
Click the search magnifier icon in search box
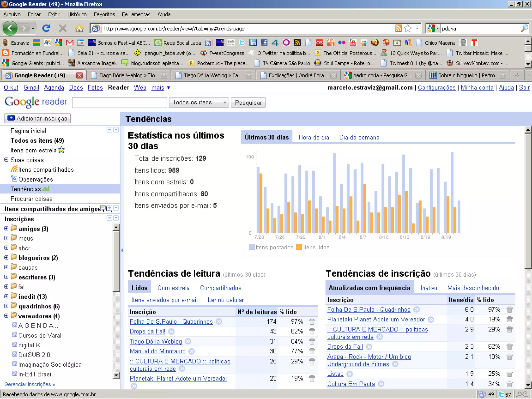click(x=525, y=28)
